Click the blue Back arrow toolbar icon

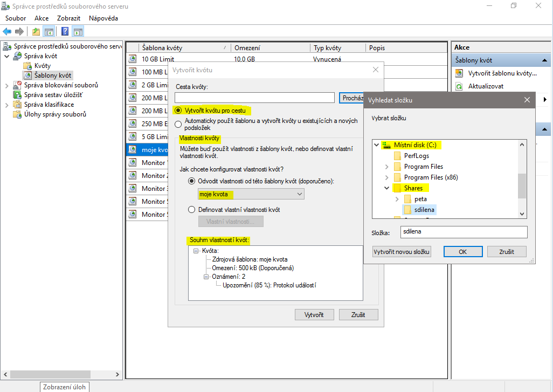click(x=7, y=31)
